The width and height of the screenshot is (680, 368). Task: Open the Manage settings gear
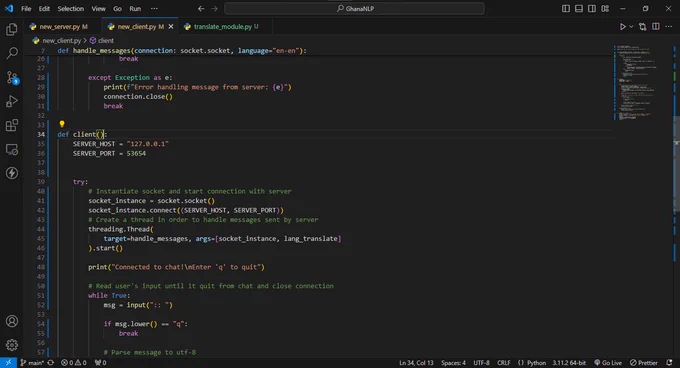click(12, 345)
